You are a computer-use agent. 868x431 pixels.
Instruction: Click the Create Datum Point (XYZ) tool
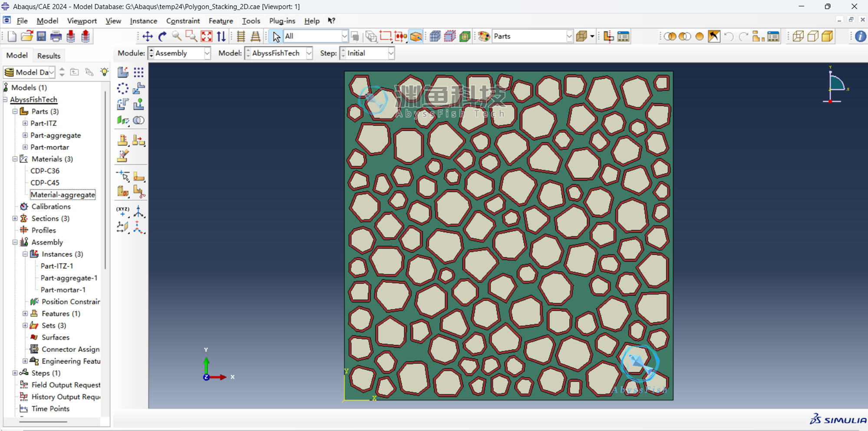pos(123,212)
